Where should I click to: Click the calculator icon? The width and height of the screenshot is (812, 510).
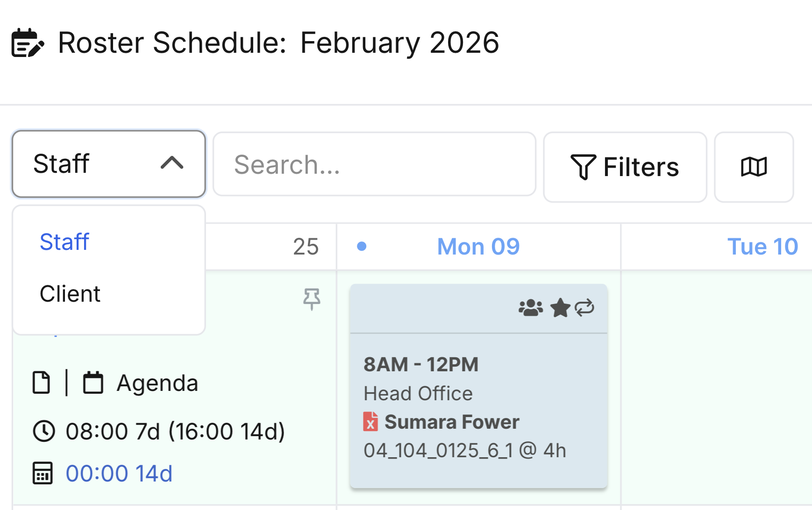pyautogui.click(x=43, y=473)
